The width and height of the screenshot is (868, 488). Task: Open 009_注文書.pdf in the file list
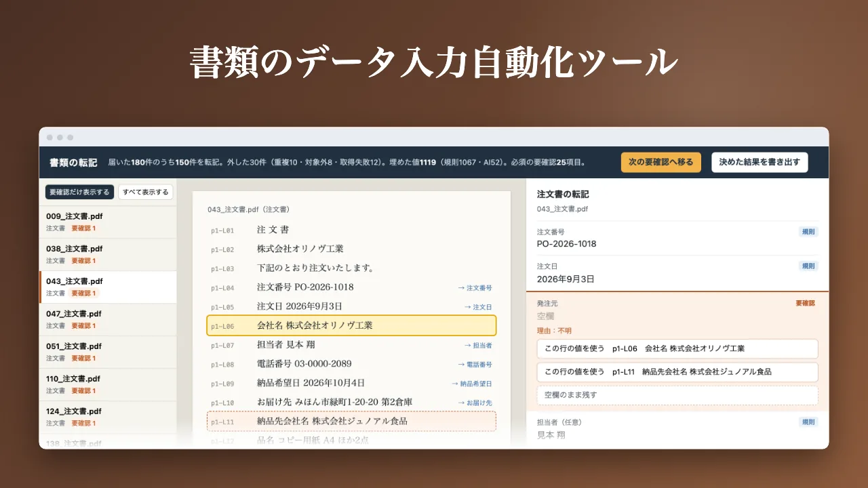click(x=108, y=222)
